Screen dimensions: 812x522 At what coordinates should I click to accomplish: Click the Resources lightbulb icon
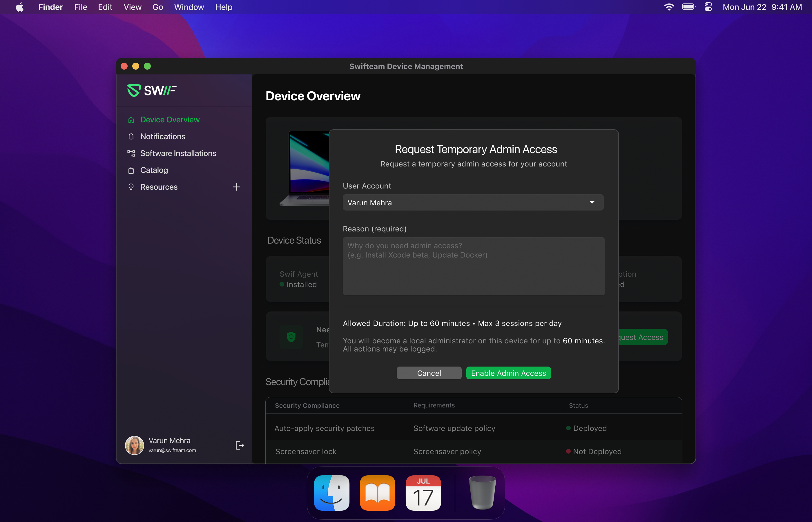pos(131,187)
